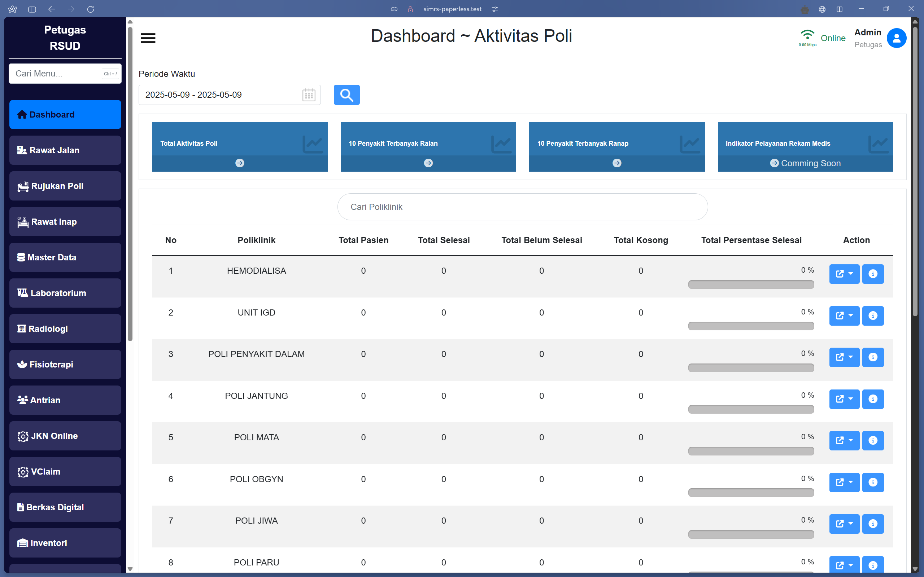Click the 10 Penyakit Terbanyak Ralan card
924x577 pixels.
pyautogui.click(x=428, y=143)
